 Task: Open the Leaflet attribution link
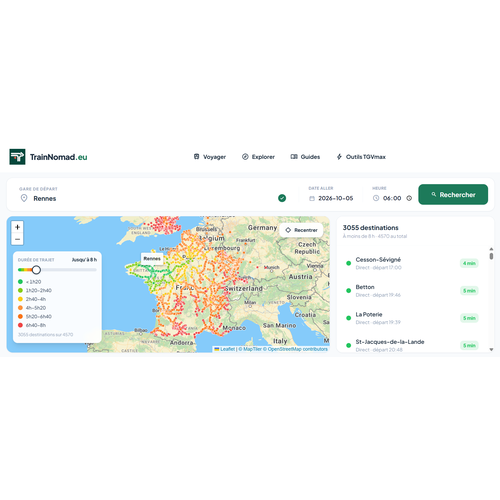(225, 349)
